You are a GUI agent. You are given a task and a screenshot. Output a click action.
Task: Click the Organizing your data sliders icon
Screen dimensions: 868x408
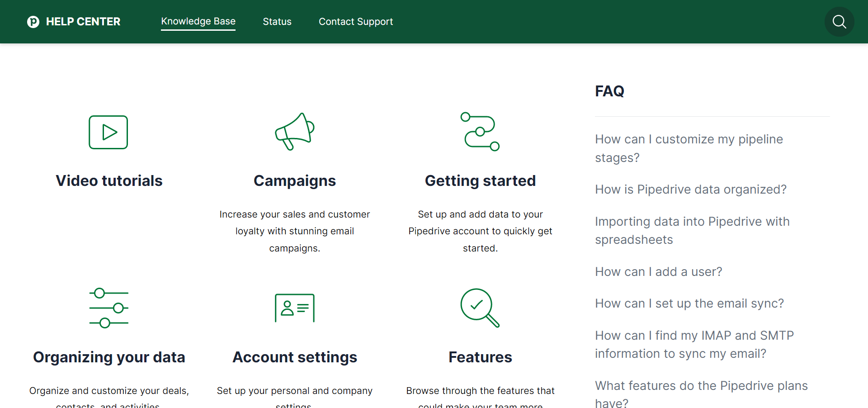pyautogui.click(x=108, y=308)
